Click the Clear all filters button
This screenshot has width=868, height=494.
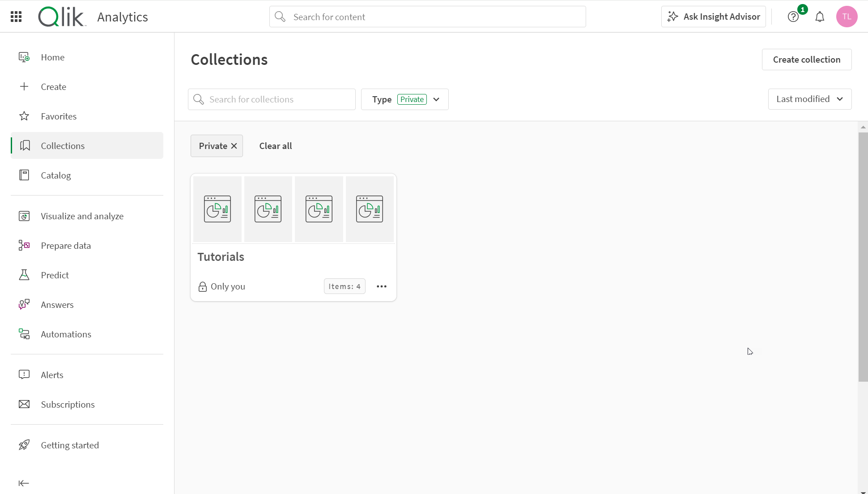click(x=276, y=145)
